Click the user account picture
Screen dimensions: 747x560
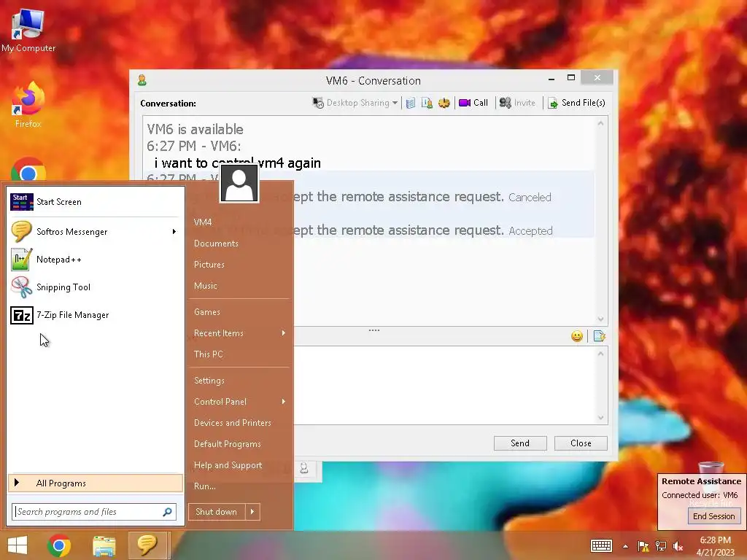point(239,183)
